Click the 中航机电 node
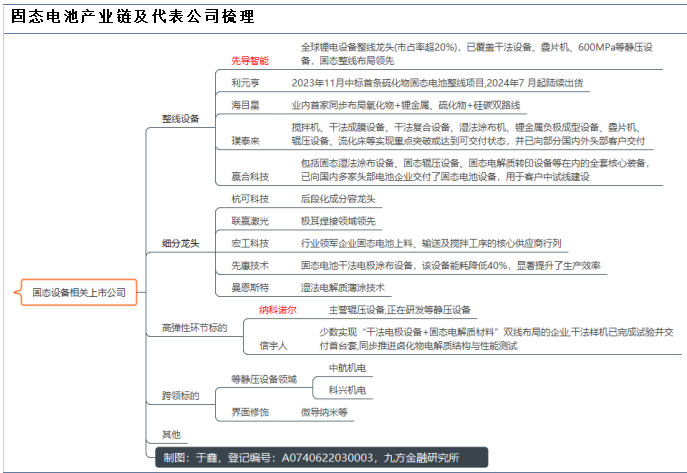Screen dimensions: 687x473 coord(347,368)
